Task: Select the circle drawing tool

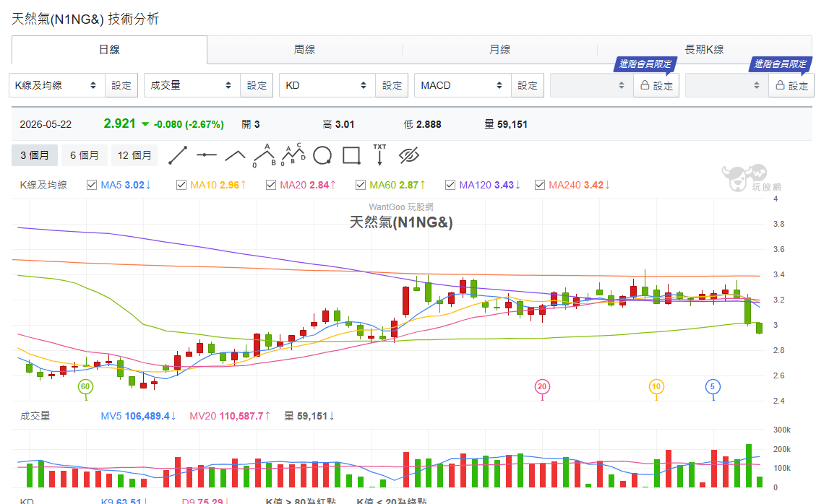Action: tap(322, 155)
